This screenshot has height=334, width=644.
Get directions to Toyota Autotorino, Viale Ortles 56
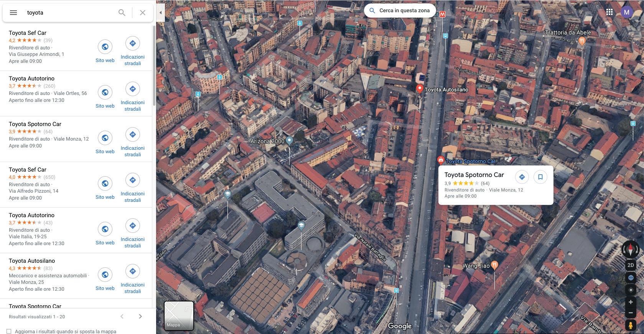coord(133,97)
